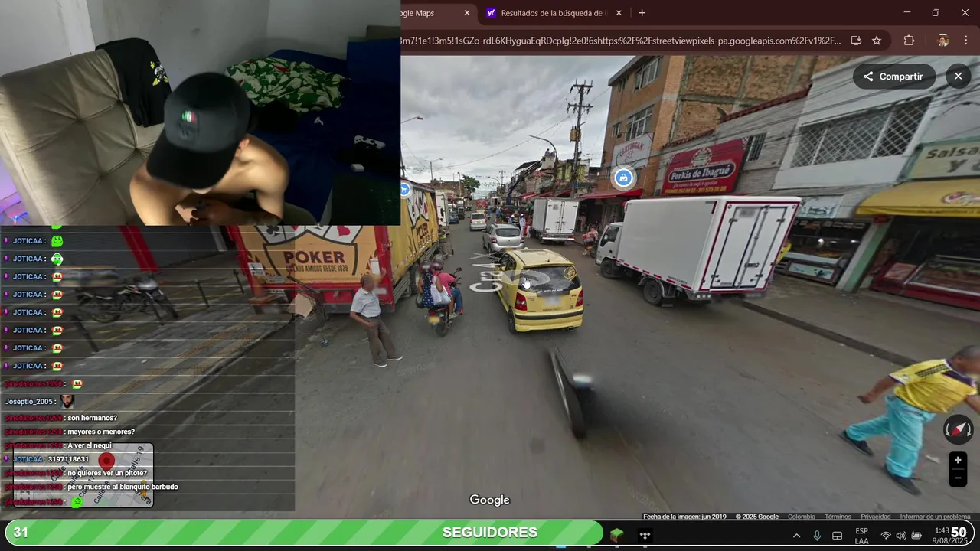Click the install app icon in the address bar
This screenshot has height=551, width=980.
click(856, 41)
